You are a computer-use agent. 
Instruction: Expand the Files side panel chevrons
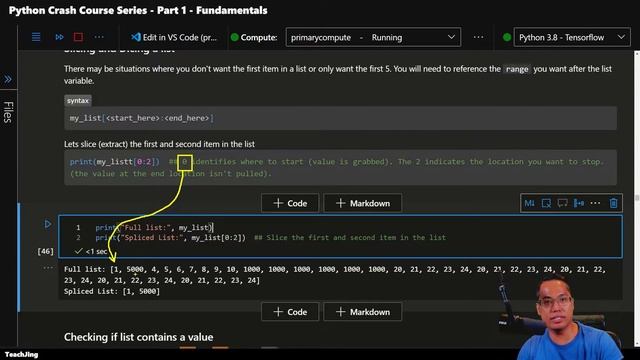pos(8,79)
